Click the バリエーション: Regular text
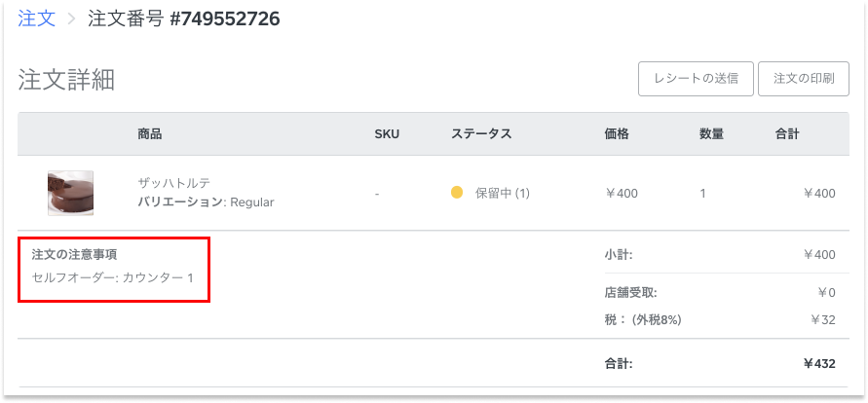The image size is (868, 403). coord(206,202)
